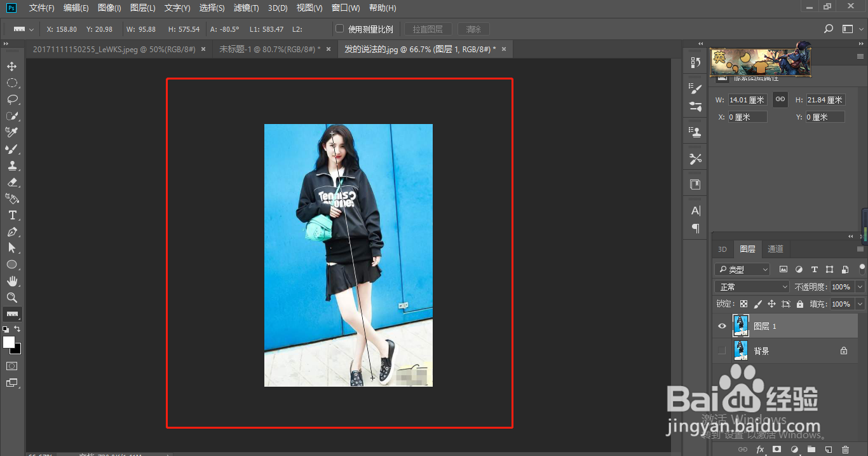Lock transparent pixels
The image size is (868, 456).
click(743, 304)
